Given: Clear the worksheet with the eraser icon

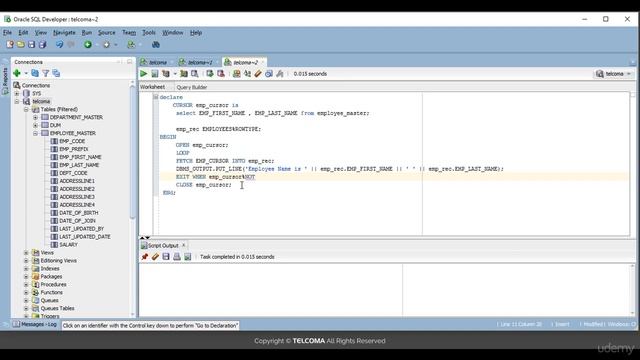Looking at the screenshot, I should [x=258, y=74].
